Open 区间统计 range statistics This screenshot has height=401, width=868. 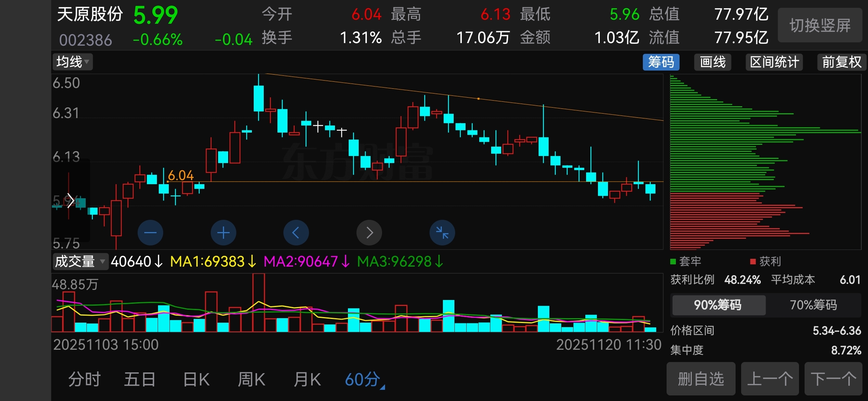coord(774,62)
